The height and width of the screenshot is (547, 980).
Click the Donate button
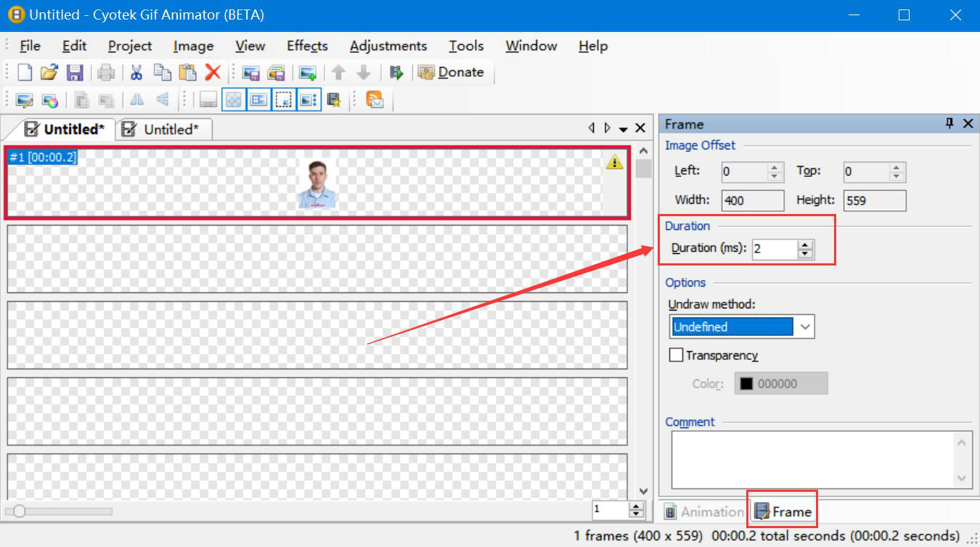(x=451, y=73)
